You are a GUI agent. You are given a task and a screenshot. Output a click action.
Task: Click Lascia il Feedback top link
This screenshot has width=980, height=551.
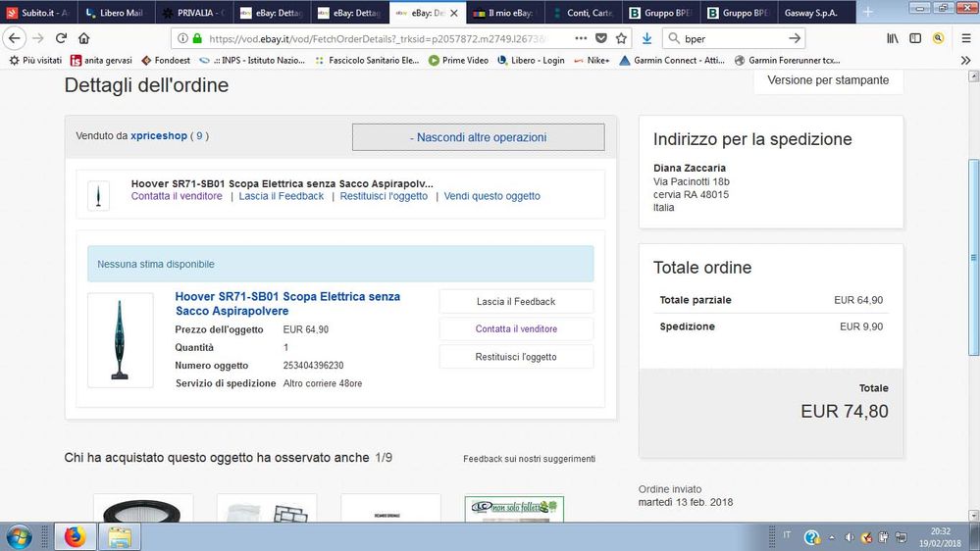click(x=282, y=196)
